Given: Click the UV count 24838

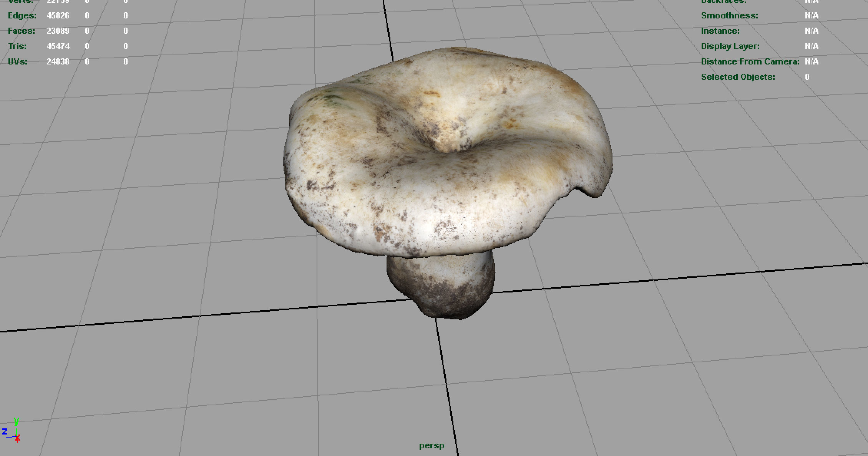Looking at the screenshot, I should 58,62.
